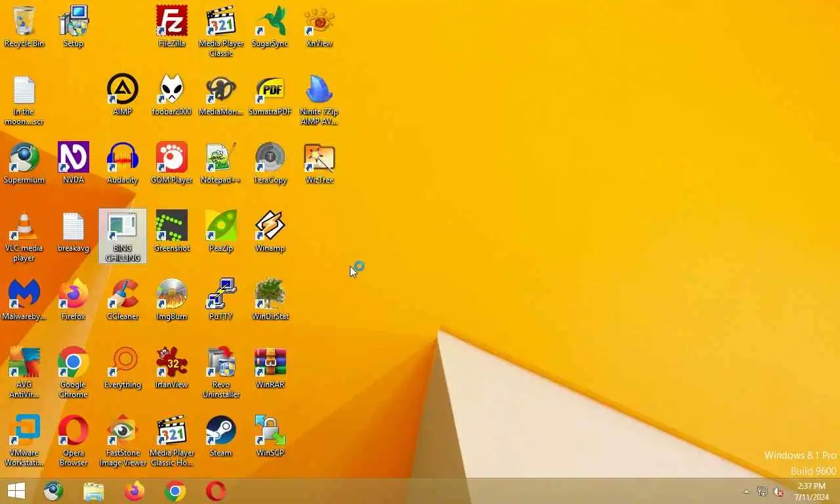Select the TeraCopy desktop shortcut

point(270,163)
